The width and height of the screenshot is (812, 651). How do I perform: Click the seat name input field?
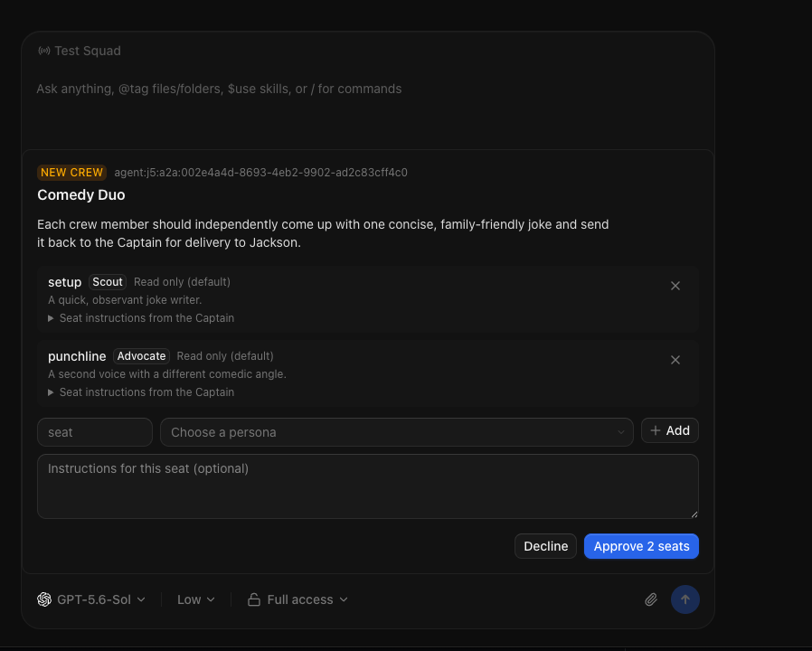tap(95, 432)
